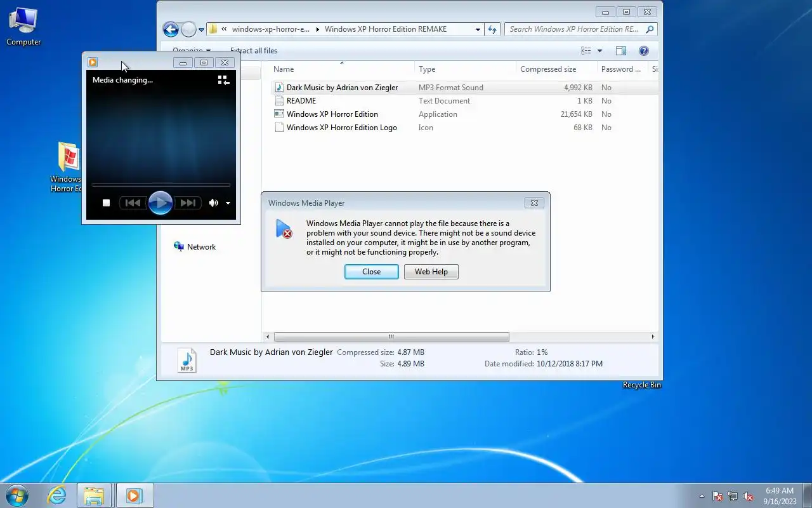The height and width of the screenshot is (508, 812).
Task: Click the Media Player seek bar
Action: pyautogui.click(x=161, y=185)
